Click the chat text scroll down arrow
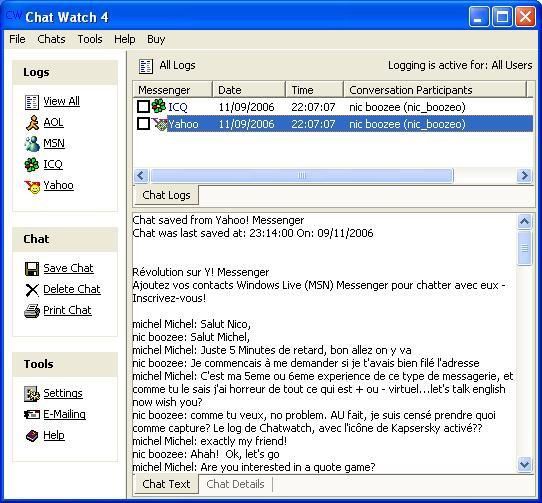542x503 pixels. pyautogui.click(x=524, y=464)
